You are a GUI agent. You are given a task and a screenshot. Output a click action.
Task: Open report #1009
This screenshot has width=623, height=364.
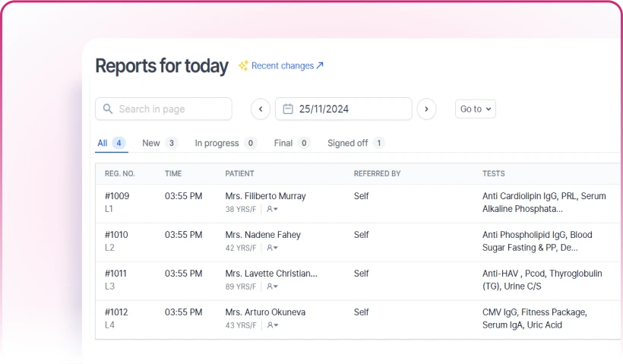(117, 196)
